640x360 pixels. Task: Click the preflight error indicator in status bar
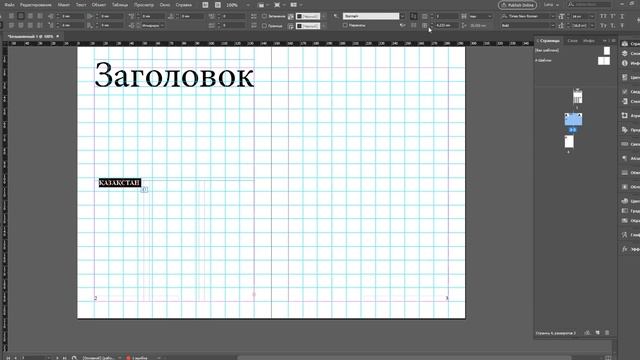(128, 358)
